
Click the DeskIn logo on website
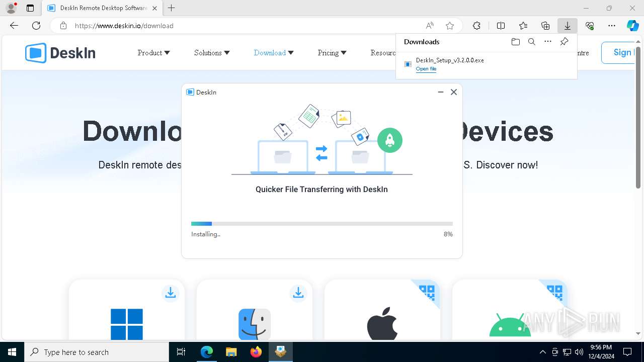click(60, 53)
